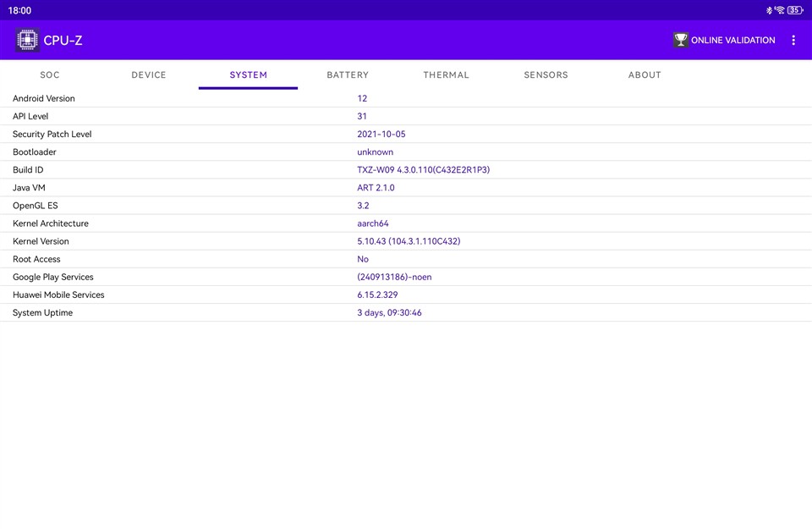Tap the CPU-Z chip logo icon
This screenshot has width=812, height=529.
[27, 40]
